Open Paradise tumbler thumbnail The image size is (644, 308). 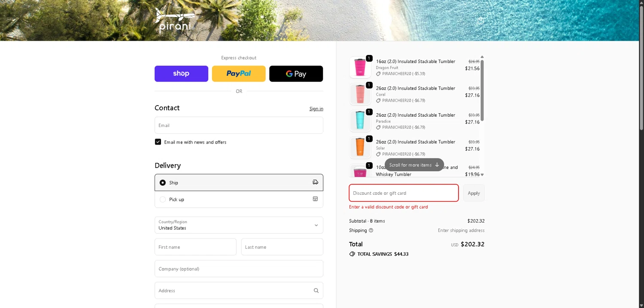(x=360, y=121)
